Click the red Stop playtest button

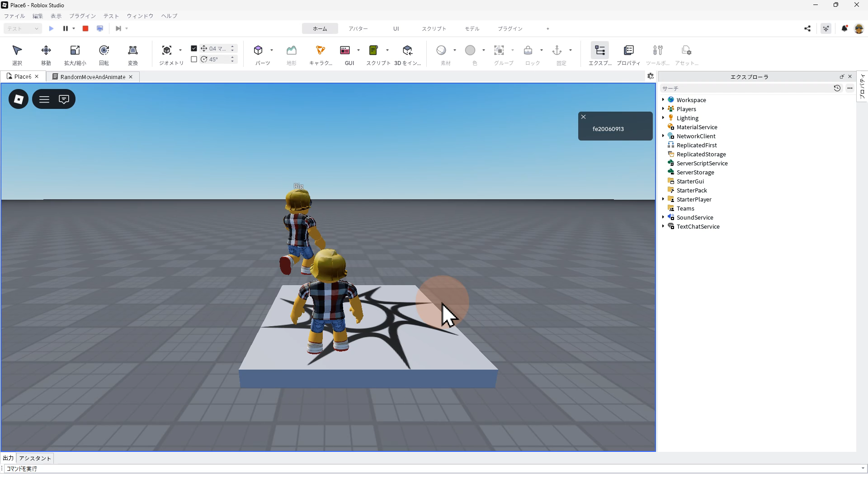[85, 28]
